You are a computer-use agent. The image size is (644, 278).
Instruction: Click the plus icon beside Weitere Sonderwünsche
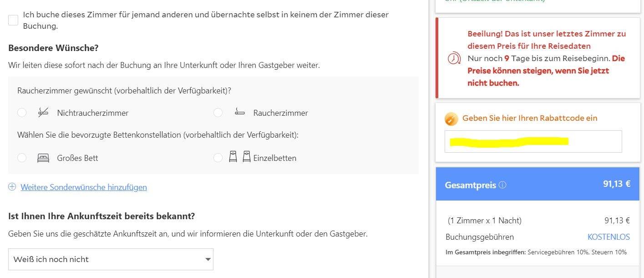(x=13, y=187)
